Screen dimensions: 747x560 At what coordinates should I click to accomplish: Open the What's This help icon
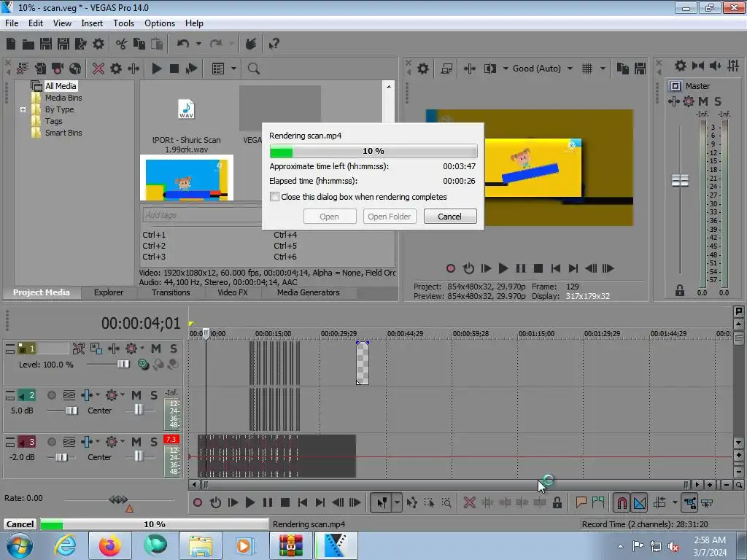(x=274, y=44)
